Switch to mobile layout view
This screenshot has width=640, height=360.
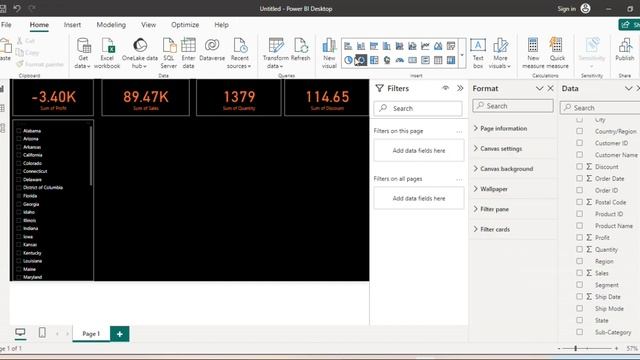point(42,333)
